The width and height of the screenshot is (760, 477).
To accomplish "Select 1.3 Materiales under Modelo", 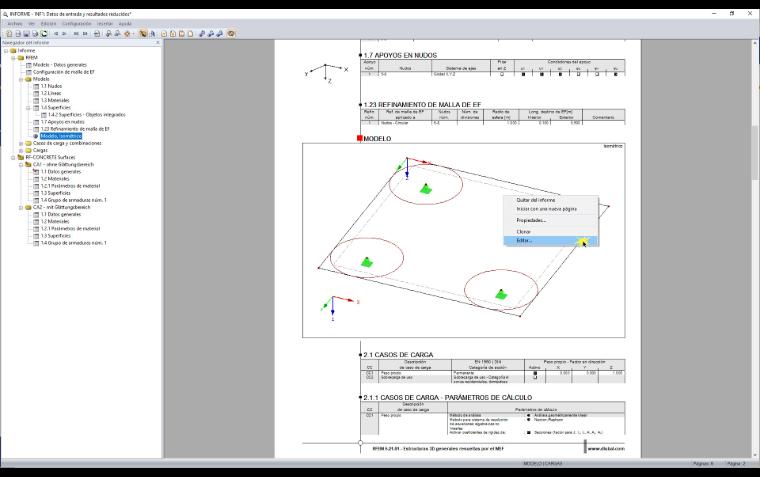I will pyautogui.click(x=55, y=100).
